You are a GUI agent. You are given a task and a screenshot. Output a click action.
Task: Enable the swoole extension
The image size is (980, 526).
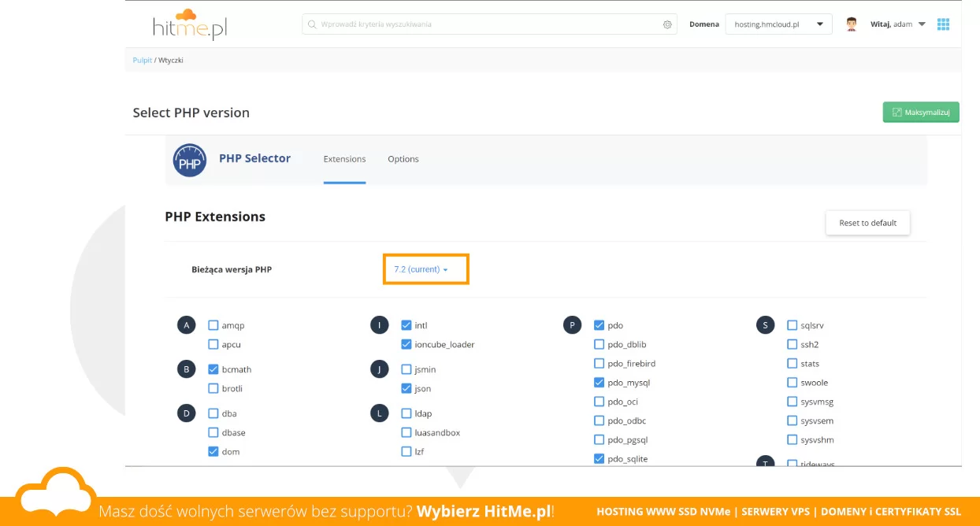point(793,383)
